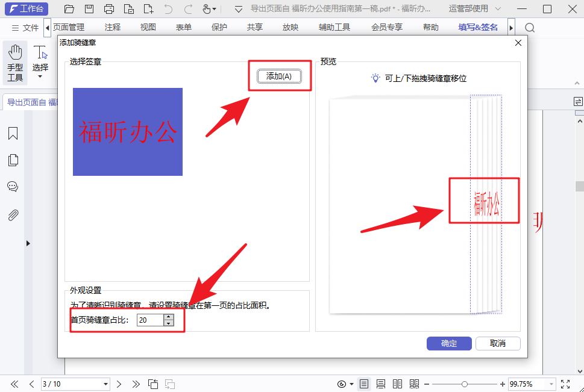Switch to two-page view mode

click(398, 384)
